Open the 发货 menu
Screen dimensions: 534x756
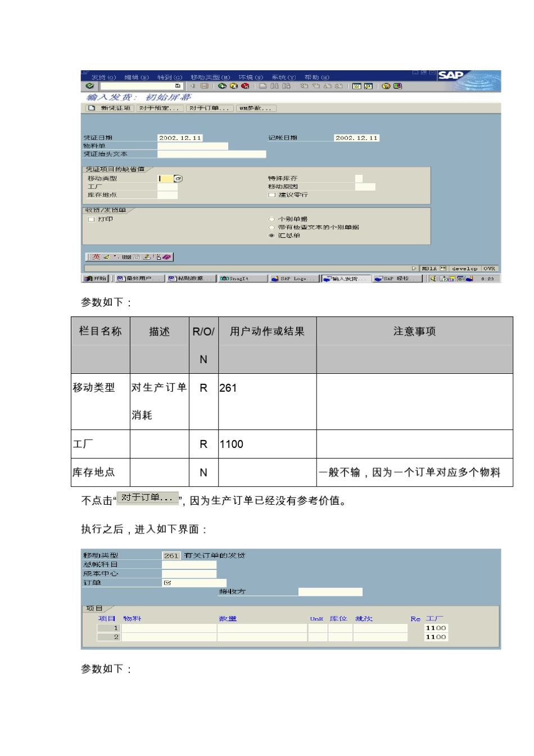103,78
